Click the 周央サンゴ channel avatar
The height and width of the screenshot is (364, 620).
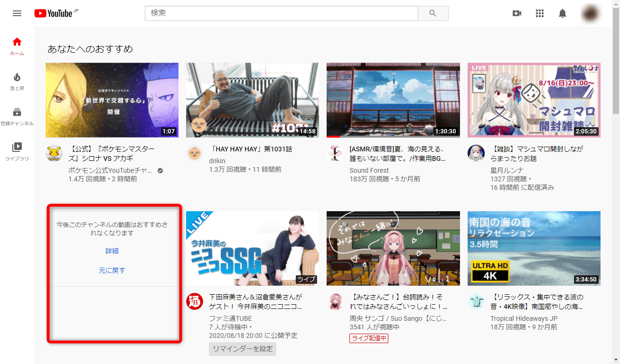335,301
